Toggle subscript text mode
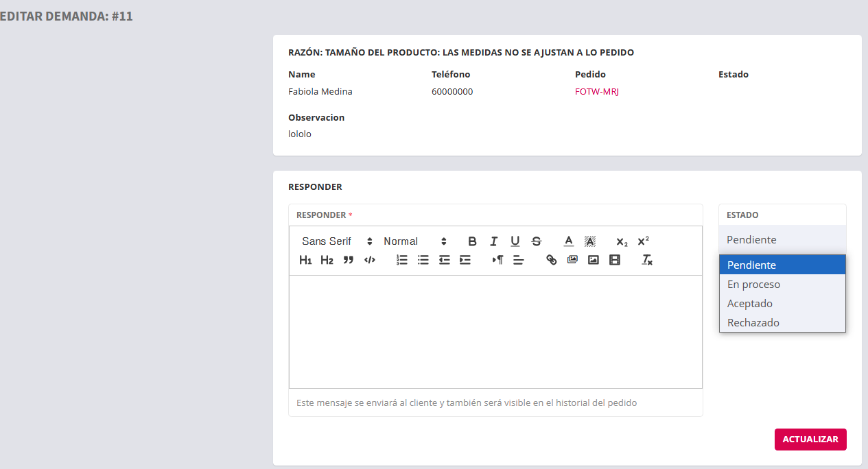The image size is (868, 469). (x=622, y=241)
